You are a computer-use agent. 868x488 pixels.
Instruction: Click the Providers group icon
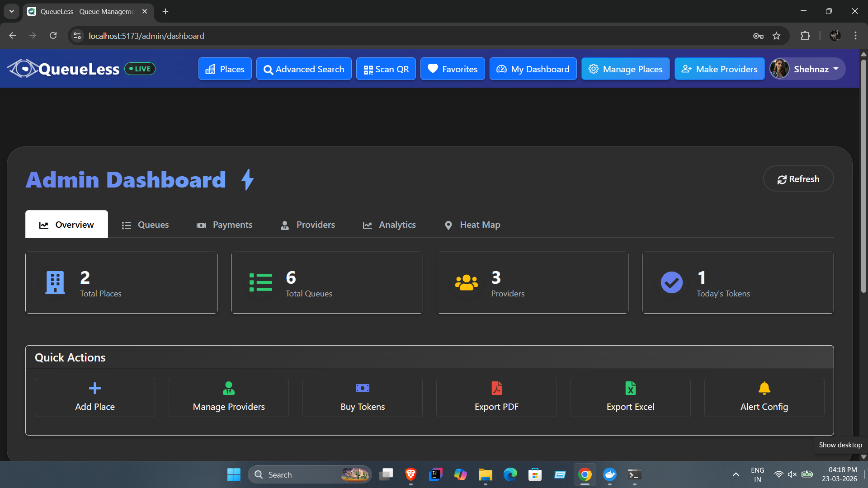click(467, 282)
